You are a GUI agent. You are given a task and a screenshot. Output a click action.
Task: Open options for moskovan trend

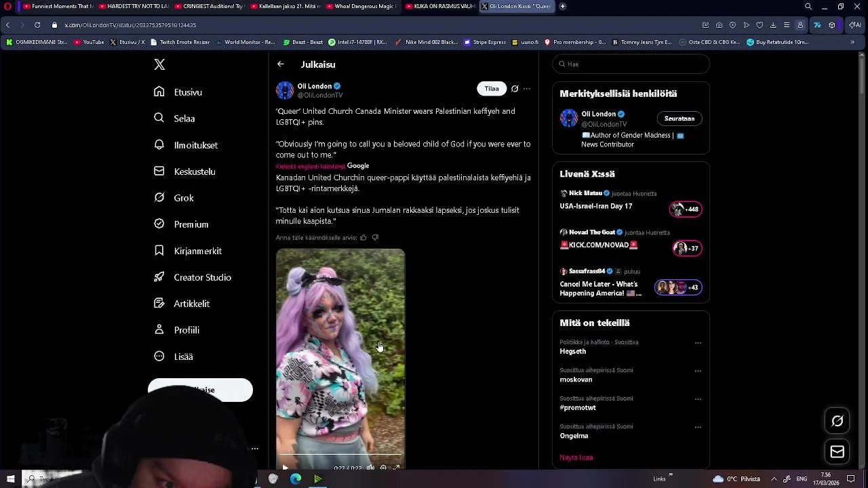(698, 371)
